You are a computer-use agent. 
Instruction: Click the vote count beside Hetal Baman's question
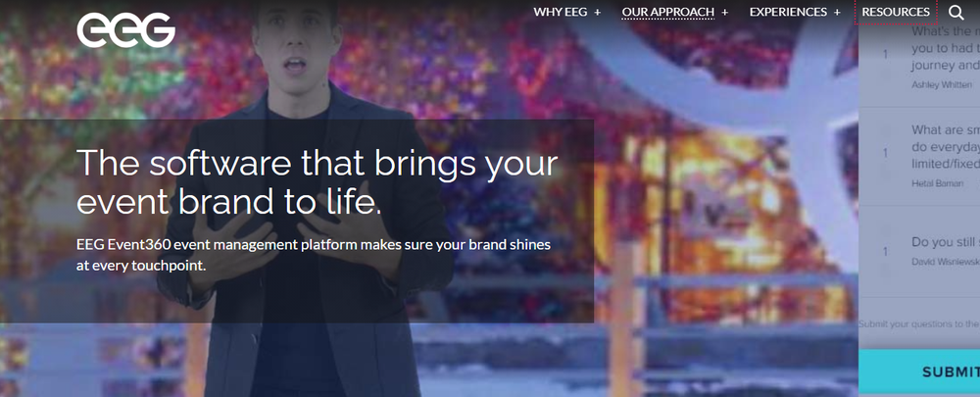[885, 153]
